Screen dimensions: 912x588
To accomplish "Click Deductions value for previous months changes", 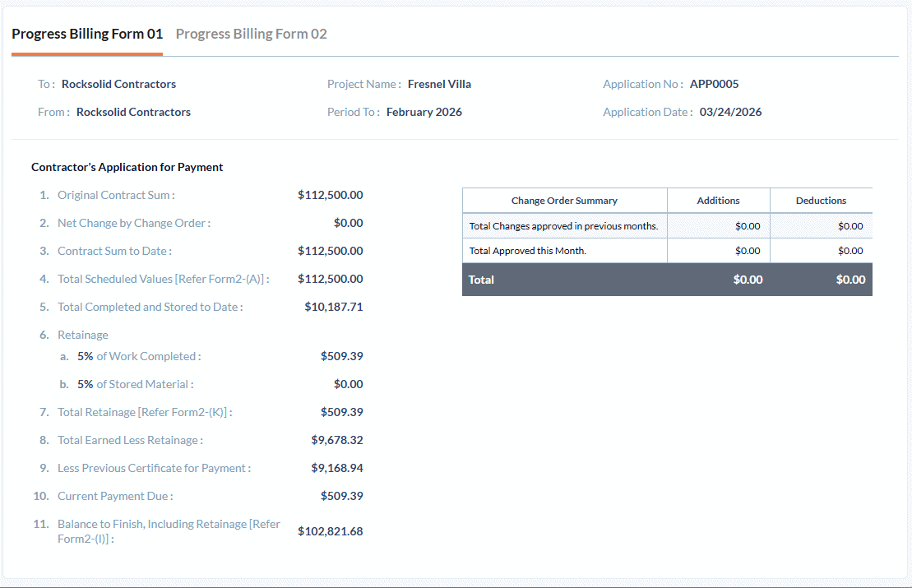I will (x=850, y=225).
